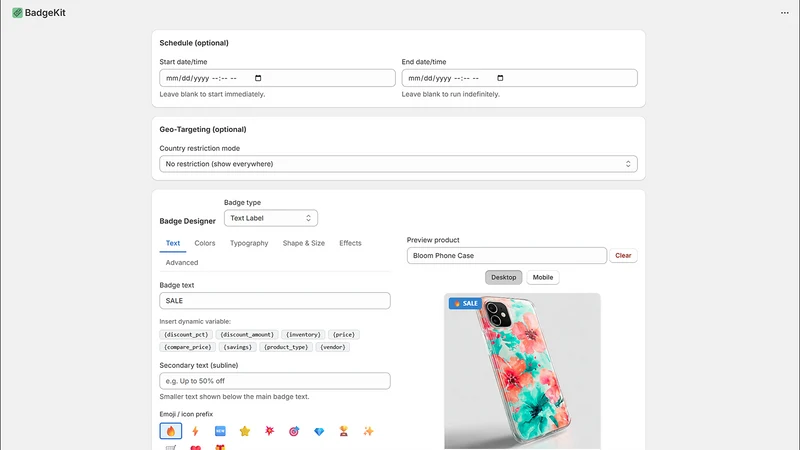
Task: Open the Advanced tab
Action: click(182, 262)
